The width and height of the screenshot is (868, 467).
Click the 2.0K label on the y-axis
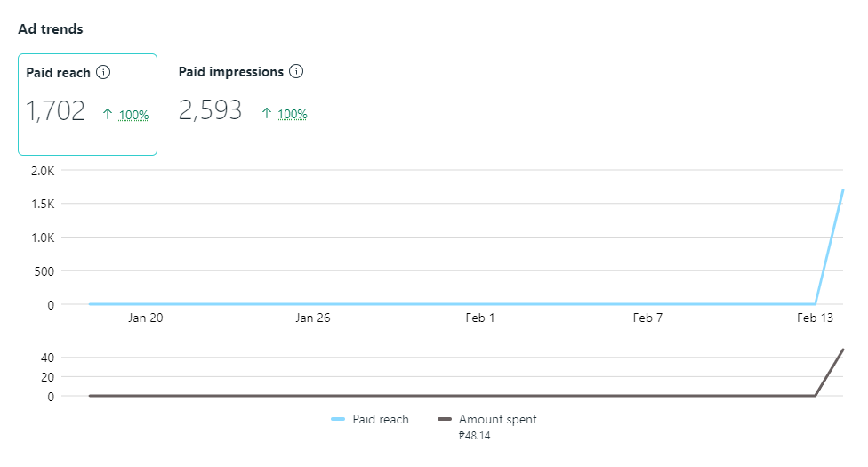point(43,170)
